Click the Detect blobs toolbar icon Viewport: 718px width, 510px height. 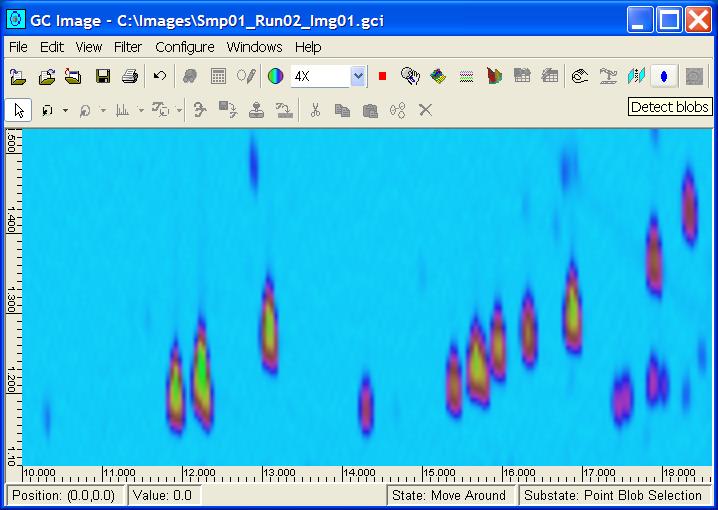[664, 76]
